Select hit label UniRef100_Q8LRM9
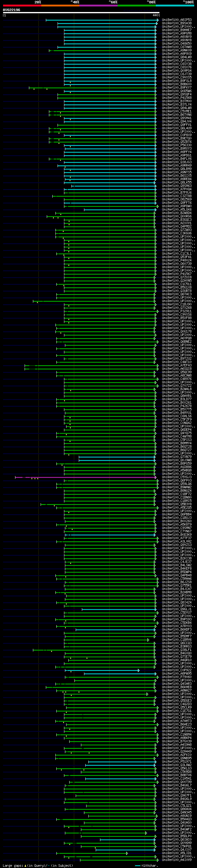 pyautogui.click(x=177, y=169)
